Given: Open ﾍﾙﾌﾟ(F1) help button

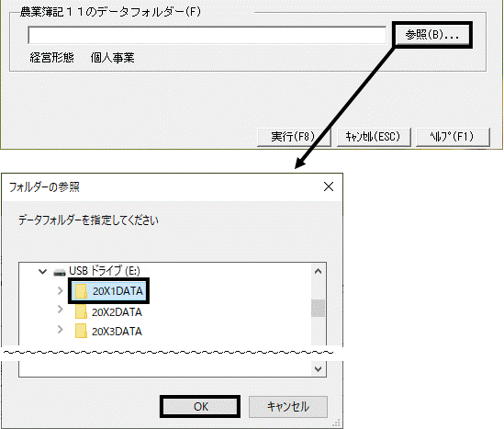Looking at the screenshot, I should coord(453,137).
